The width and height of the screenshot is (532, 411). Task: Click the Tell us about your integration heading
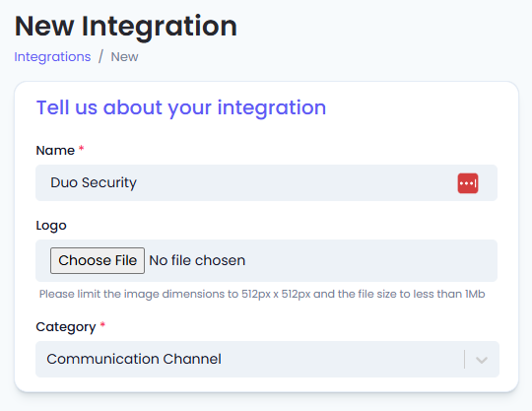[181, 108]
